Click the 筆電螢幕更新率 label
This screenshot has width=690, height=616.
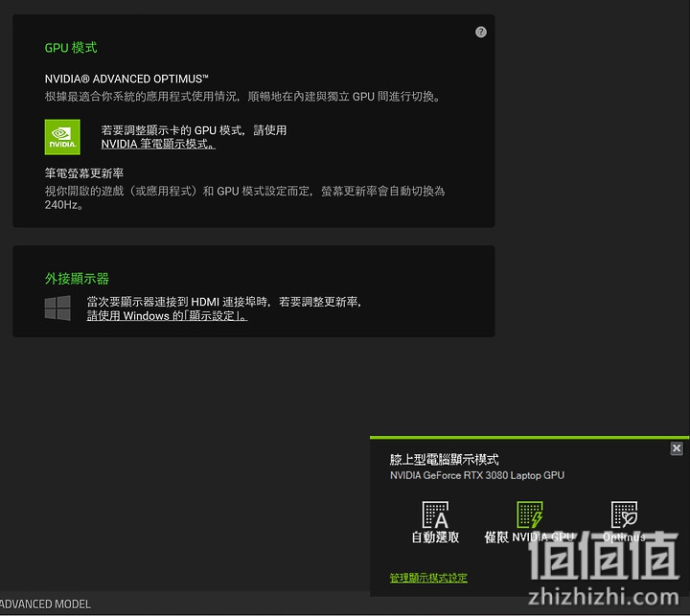[84, 173]
